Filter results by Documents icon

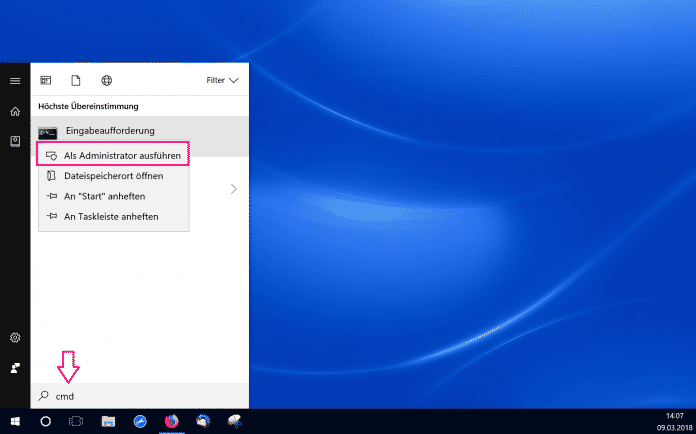76,80
